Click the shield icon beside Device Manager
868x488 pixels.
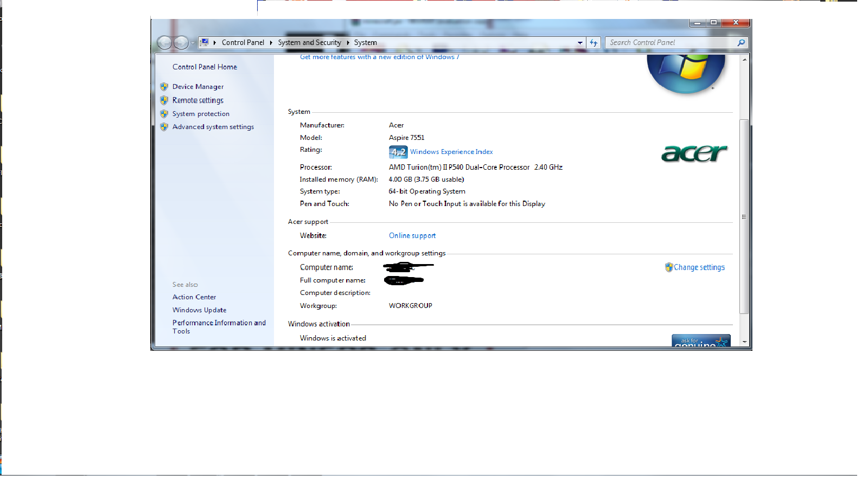164,87
